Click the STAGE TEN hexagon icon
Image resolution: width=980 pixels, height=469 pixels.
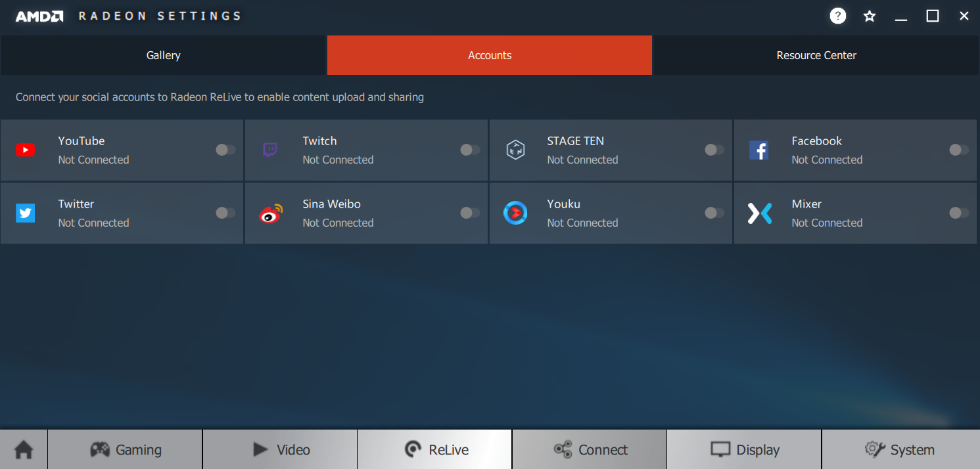pos(515,150)
